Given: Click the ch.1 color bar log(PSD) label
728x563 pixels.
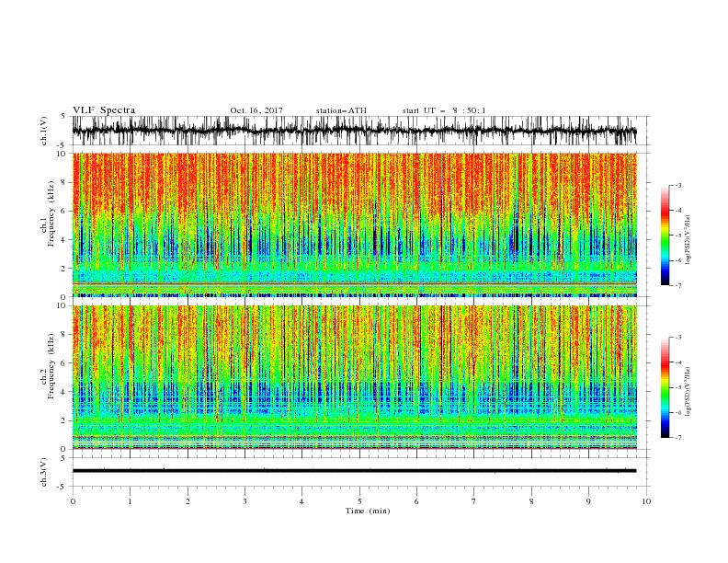Looking at the screenshot, I should 688,240.
